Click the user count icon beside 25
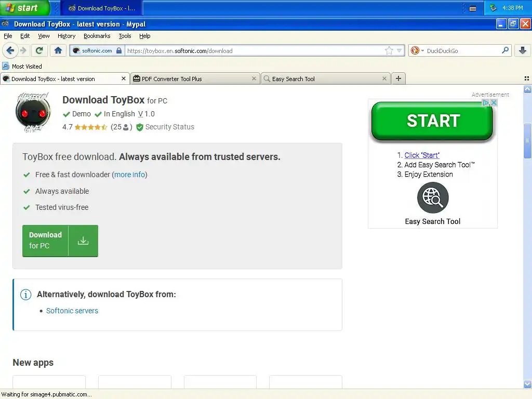 click(126, 127)
